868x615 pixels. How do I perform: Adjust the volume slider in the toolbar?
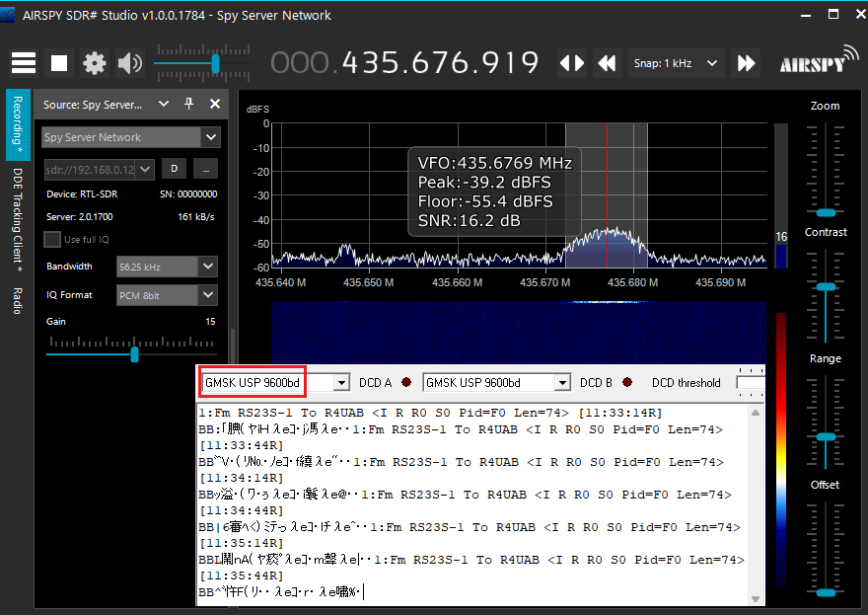(x=215, y=64)
